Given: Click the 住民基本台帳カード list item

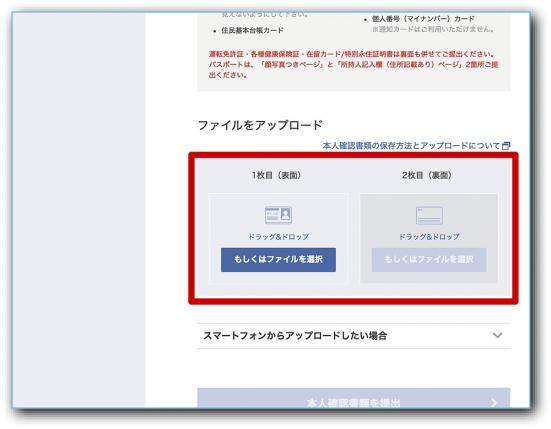Looking at the screenshot, I should click(252, 31).
